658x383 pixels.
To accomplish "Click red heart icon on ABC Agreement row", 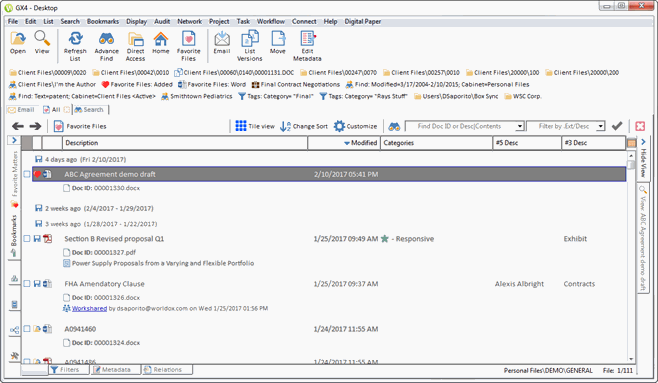I will tap(37, 174).
